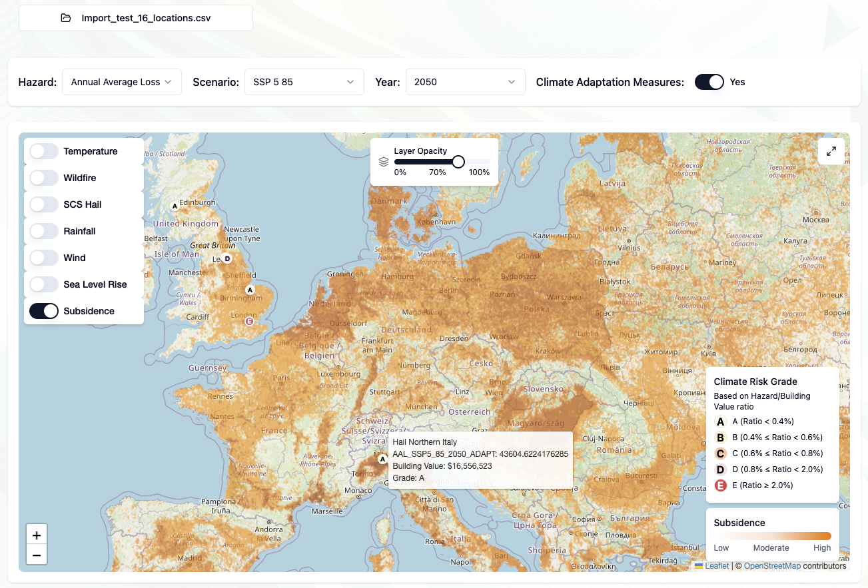Click the 'Hail Northern Italy' tooltip title

425,442
